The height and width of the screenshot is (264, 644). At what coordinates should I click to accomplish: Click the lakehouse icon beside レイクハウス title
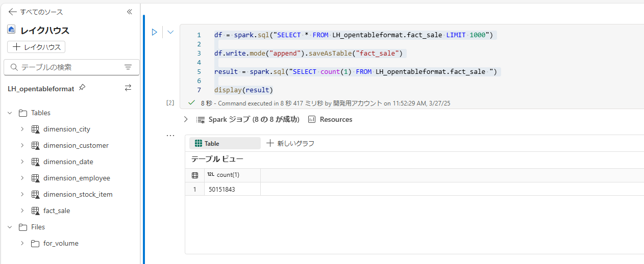pos(11,30)
